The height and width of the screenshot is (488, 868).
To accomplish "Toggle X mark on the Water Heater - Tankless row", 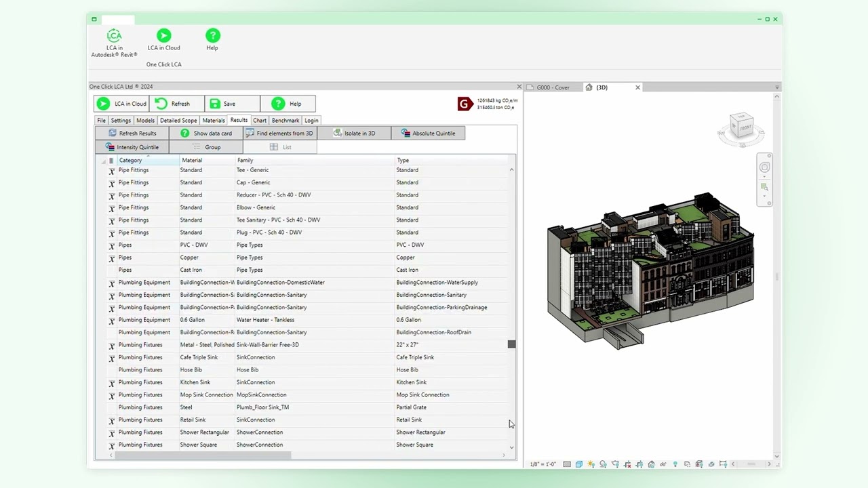I will pyautogui.click(x=112, y=321).
